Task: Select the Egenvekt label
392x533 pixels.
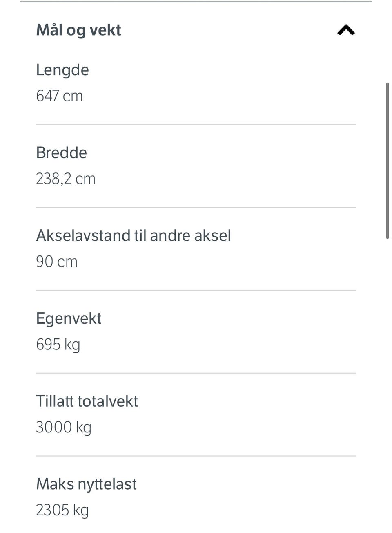Action: tap(69, 318)
